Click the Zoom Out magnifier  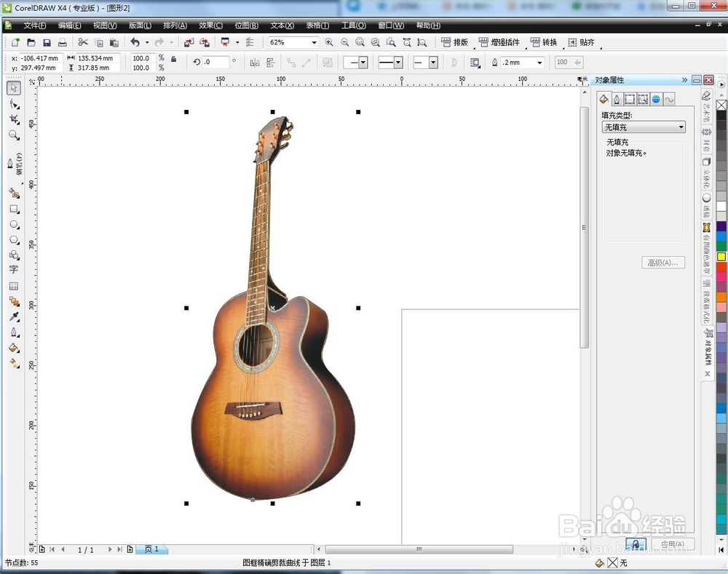pos(344,42)
